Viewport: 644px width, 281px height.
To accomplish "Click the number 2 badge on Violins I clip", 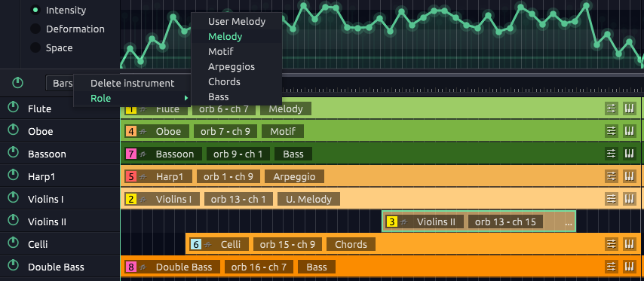I will point(131,200).
